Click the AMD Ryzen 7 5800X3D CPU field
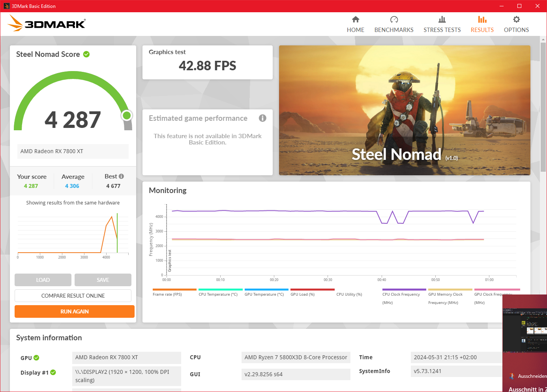Viewport: 547px width, 392px height. [x=296, y=357]
